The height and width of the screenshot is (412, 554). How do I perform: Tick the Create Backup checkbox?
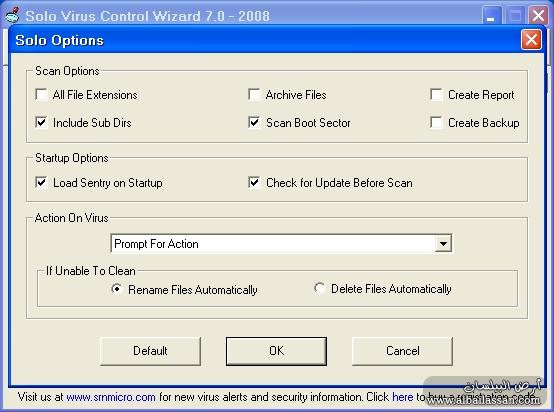click(x=436, y=122)
